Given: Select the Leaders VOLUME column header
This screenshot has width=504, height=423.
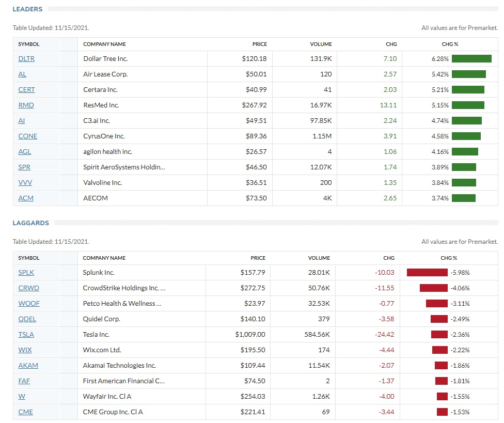Looking at the screenshot, I should pos(321,44).
